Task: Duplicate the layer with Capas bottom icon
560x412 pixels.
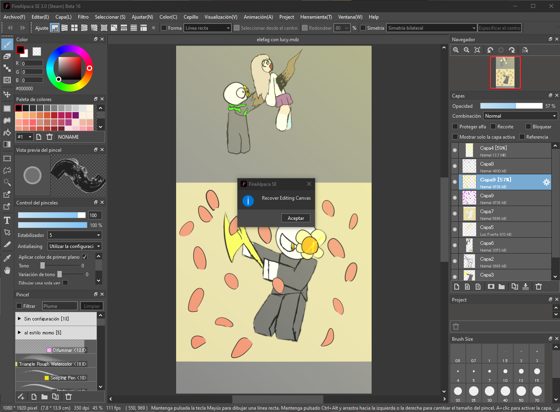Action: pos(514,286)
